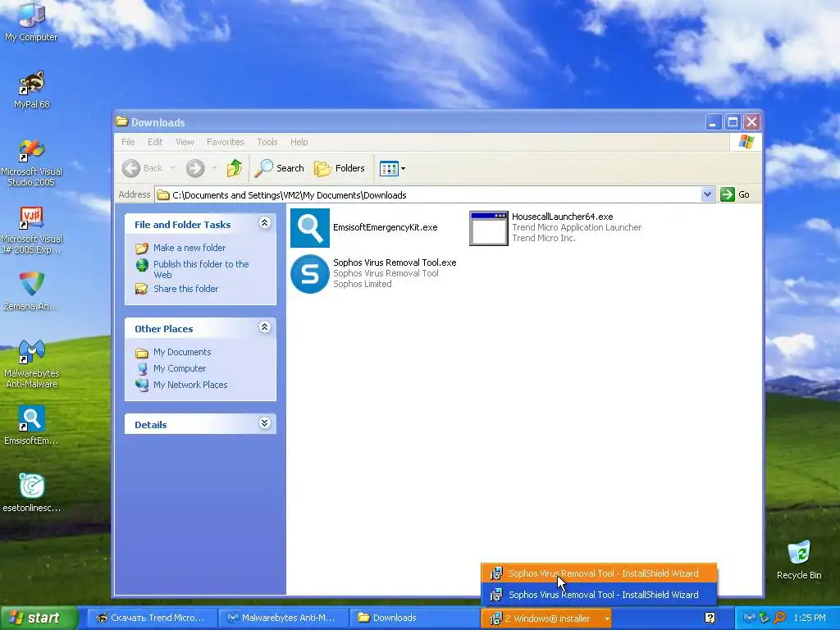The width and height of the screenshot is (840, 630).
Task: Click the help question mark taskbar icon
Action: [x=710, y=619]
